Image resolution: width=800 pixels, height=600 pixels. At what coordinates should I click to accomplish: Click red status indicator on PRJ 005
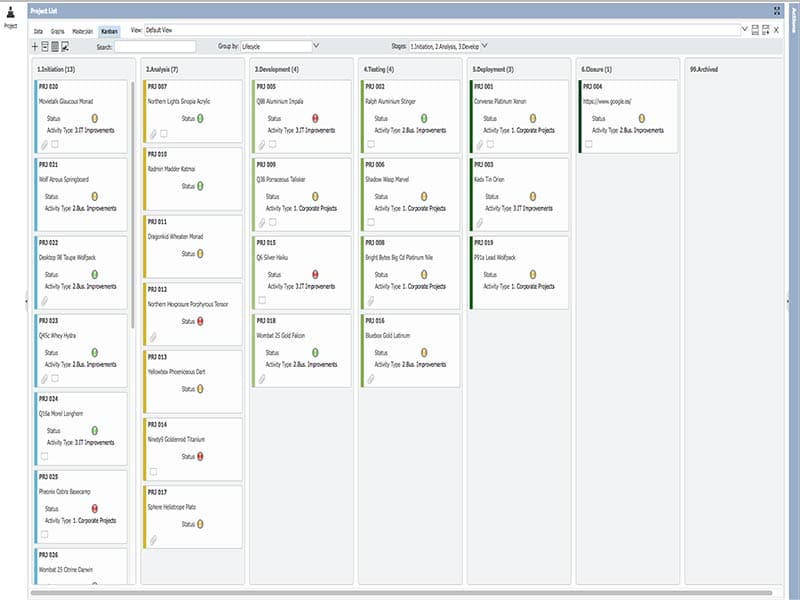(315, 118)
